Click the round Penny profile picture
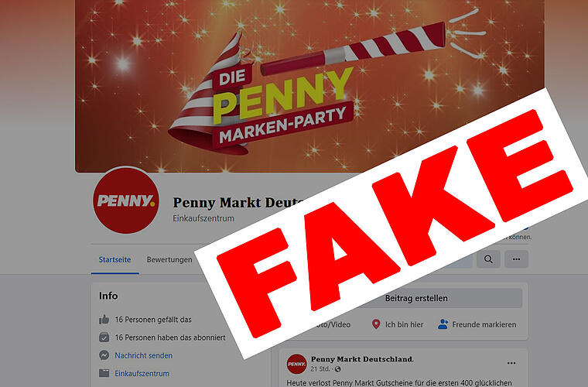Viewport: 588px width, 387px height. pyautogui.click(x=126, y=200)
